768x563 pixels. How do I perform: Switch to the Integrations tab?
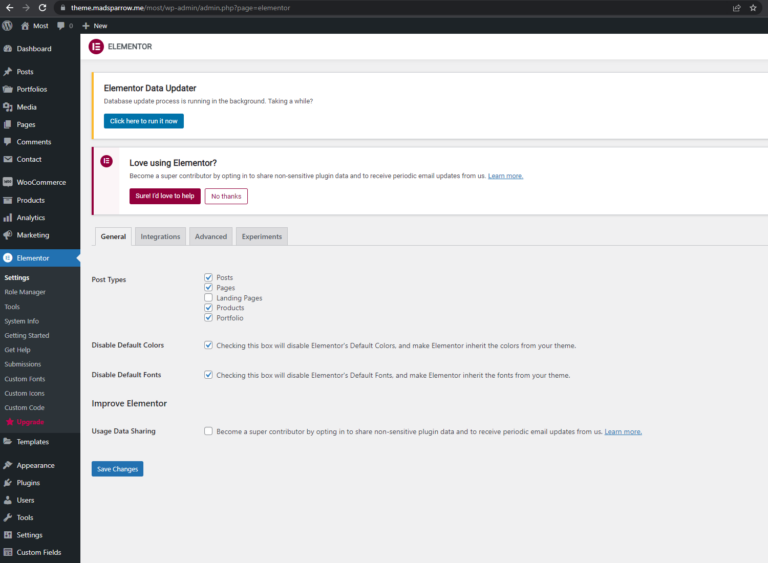tap(160, 236)
